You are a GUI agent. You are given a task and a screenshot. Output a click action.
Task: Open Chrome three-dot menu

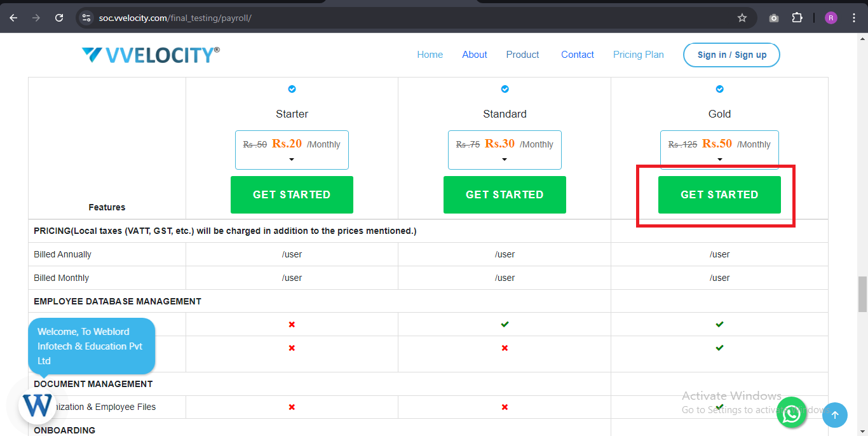[x=854, y=18]
